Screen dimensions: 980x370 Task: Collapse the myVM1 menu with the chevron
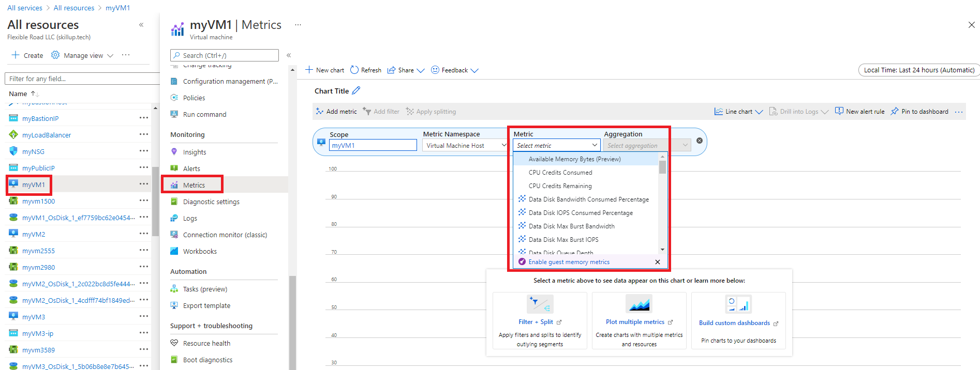(289, 55)
